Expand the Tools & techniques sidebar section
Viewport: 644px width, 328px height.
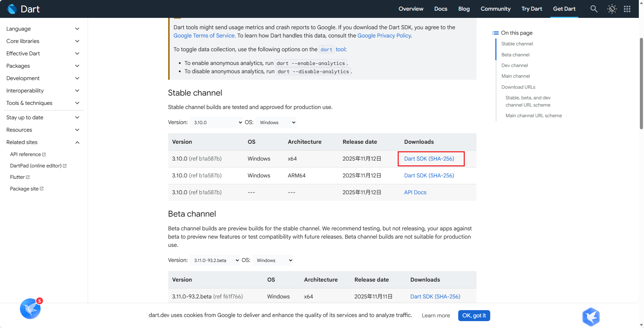click(43, 103)
